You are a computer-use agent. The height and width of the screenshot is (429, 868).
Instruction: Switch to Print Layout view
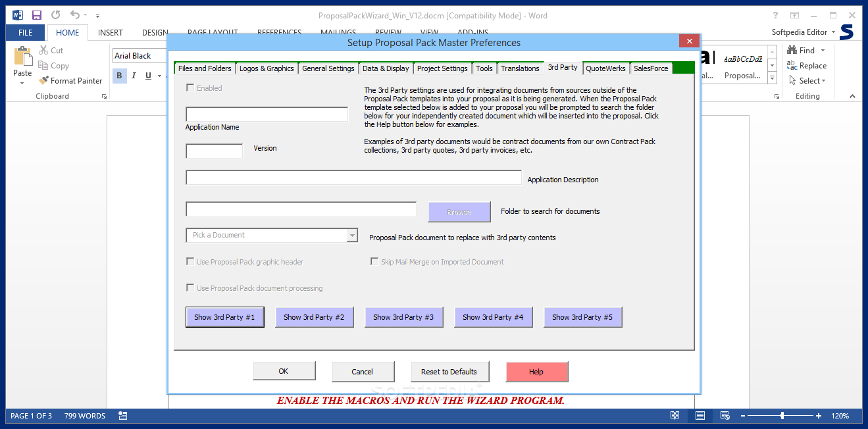pyautogui.click(x=700, y=416)
